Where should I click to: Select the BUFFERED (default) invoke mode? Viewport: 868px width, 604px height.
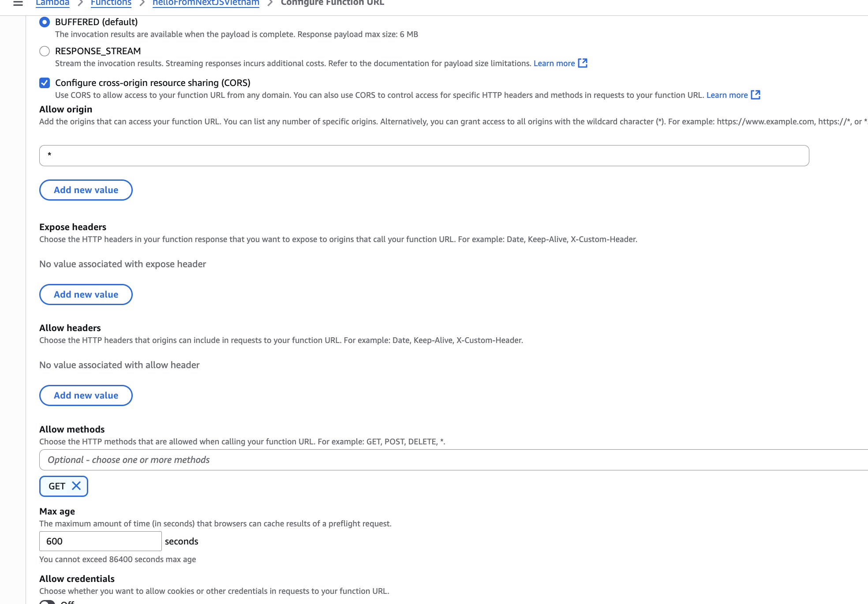click(x=45, y=22)
